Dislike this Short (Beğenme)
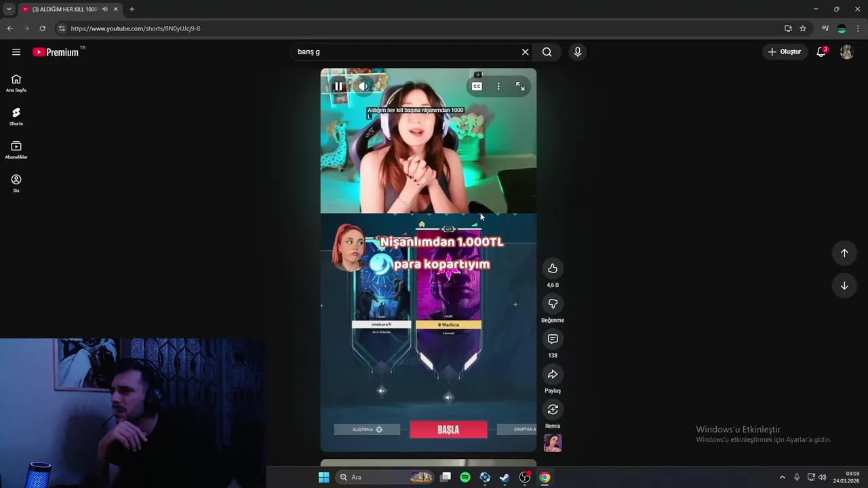The width and height of the screenshot is (868, 488). (553, 304)
